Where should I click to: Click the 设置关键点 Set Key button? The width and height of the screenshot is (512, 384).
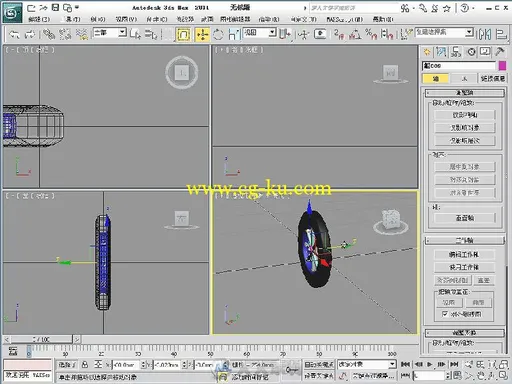point(319,376)
